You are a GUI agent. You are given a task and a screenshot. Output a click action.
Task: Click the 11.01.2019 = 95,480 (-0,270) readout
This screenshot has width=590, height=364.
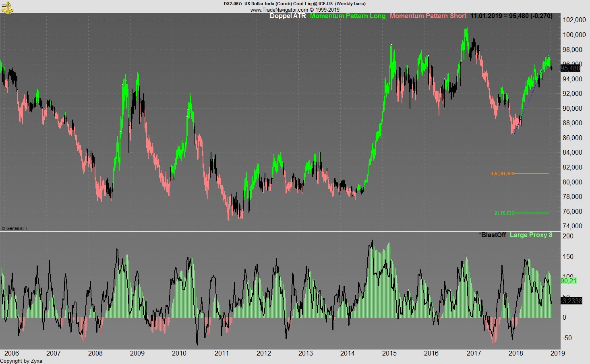[511, 16]
